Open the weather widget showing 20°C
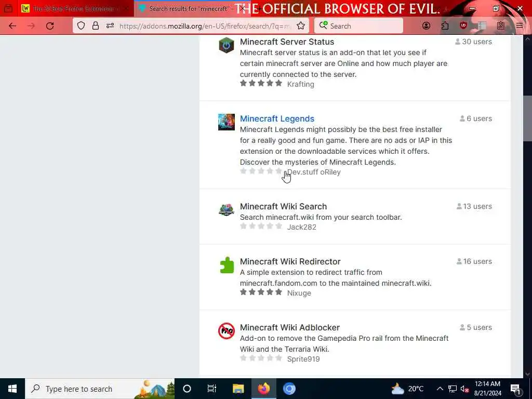The height and width of the screenshot is (399, 532). pyautogui.click(x=407, y=389)
